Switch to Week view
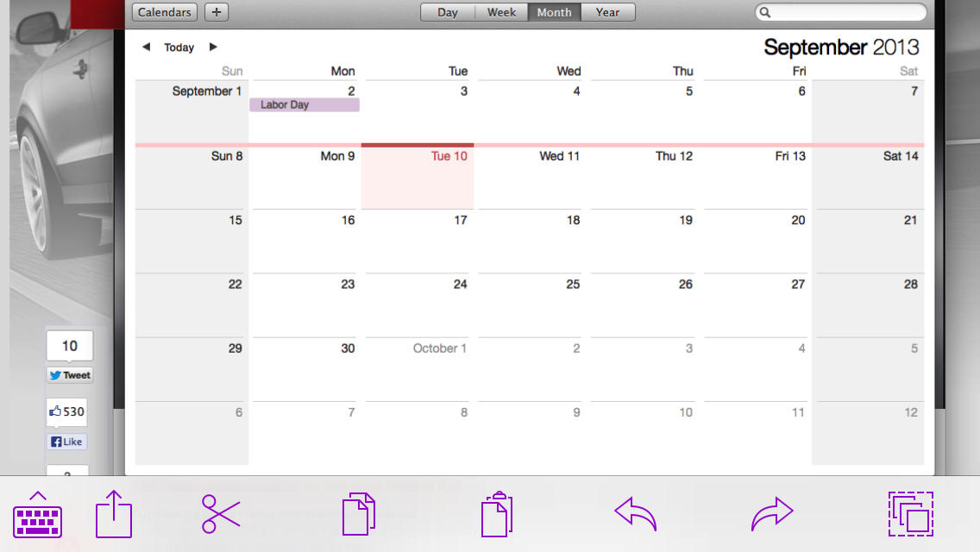Viewport: 980px width, 552px height. [x=501, y=12]
